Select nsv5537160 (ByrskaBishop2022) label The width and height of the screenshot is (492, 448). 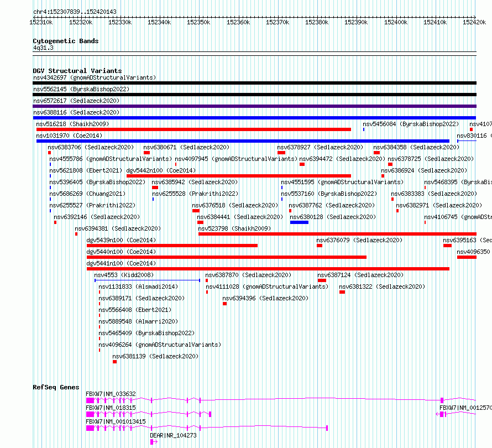pos(329,194)
